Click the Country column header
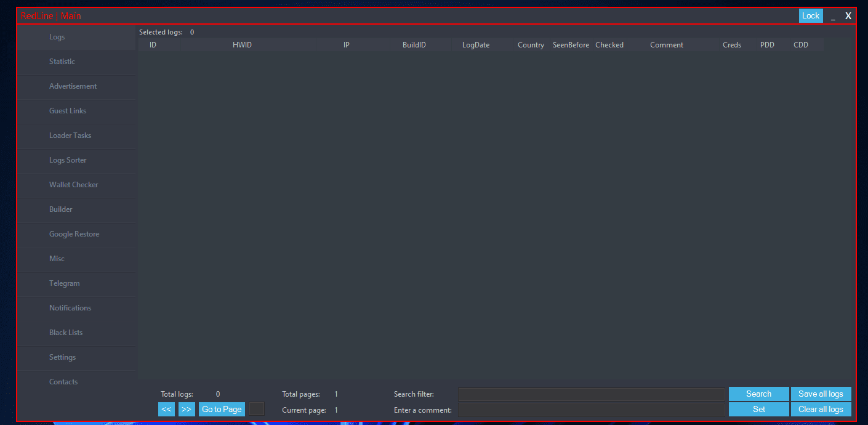The width and height of the screenshot is (868, 425). click(531, 45)
